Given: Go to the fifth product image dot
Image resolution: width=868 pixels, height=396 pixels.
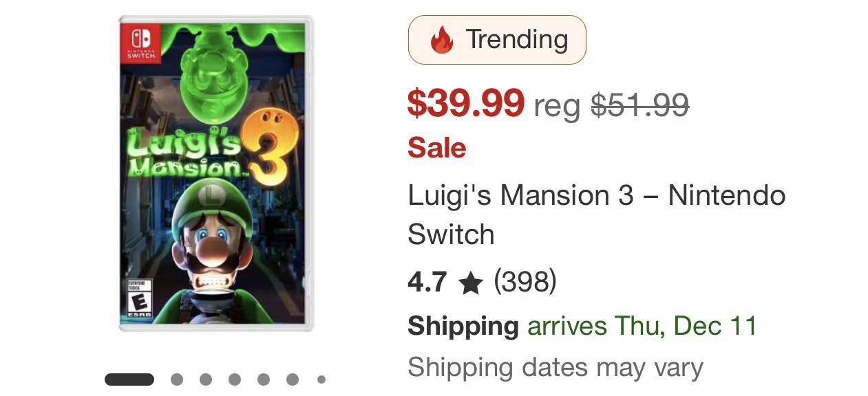Looking at the screenshot, I should coord(264,379).
